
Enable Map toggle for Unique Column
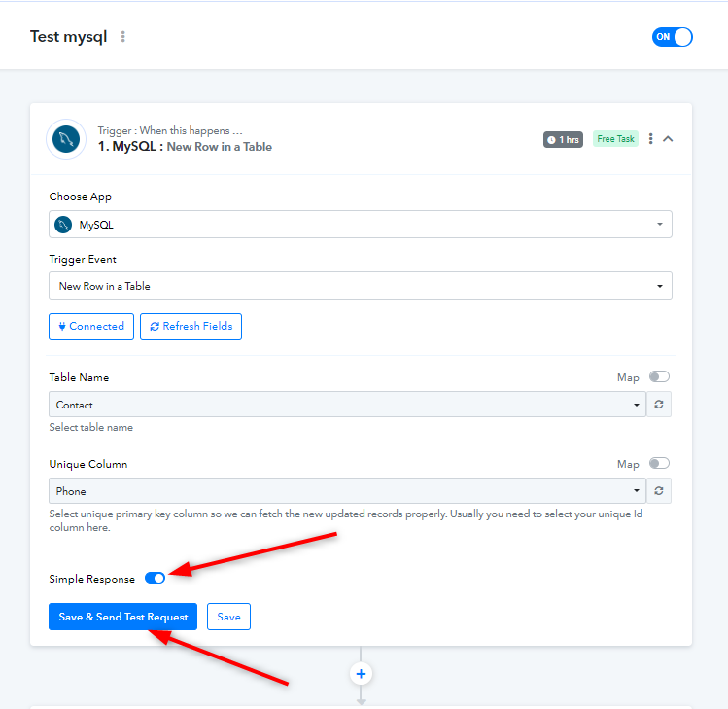click(659, 463)
